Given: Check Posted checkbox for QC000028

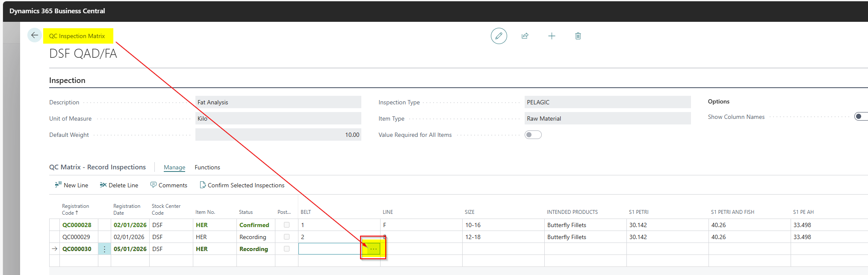Looking at the screenshot, I should pos(286,225).
